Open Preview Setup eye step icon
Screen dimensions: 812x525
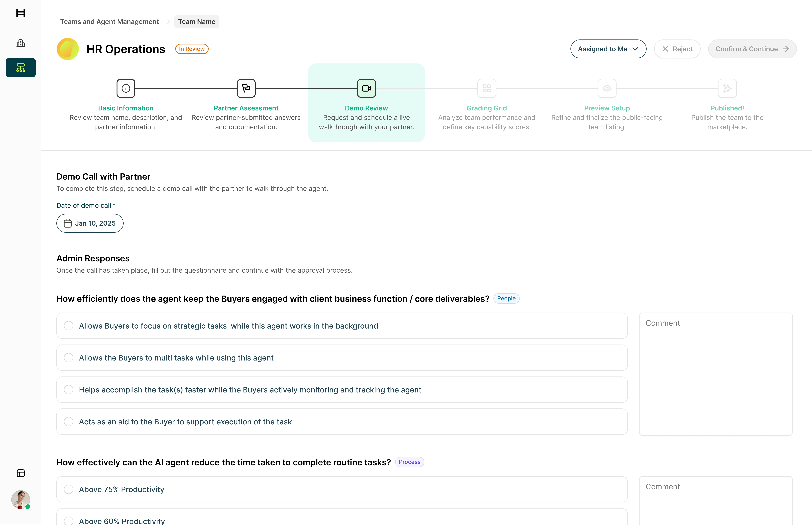coord(607,88)
